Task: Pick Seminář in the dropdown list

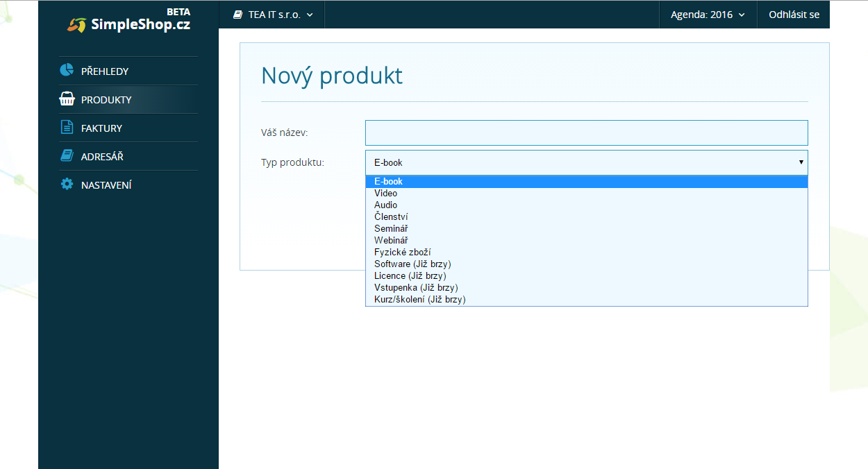Action: [587, 228]
